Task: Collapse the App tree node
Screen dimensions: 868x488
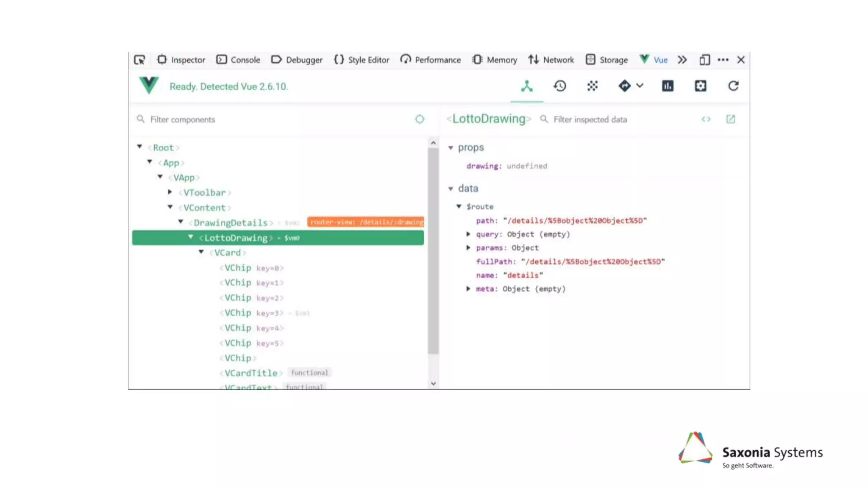Action: coord(150,162)
